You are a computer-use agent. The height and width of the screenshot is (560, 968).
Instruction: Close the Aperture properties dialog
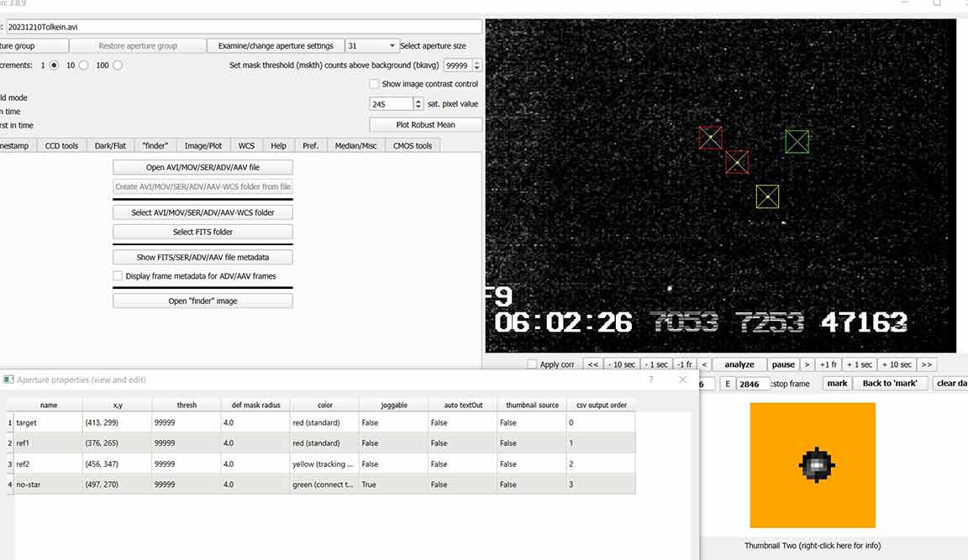(x=682, y=379)
